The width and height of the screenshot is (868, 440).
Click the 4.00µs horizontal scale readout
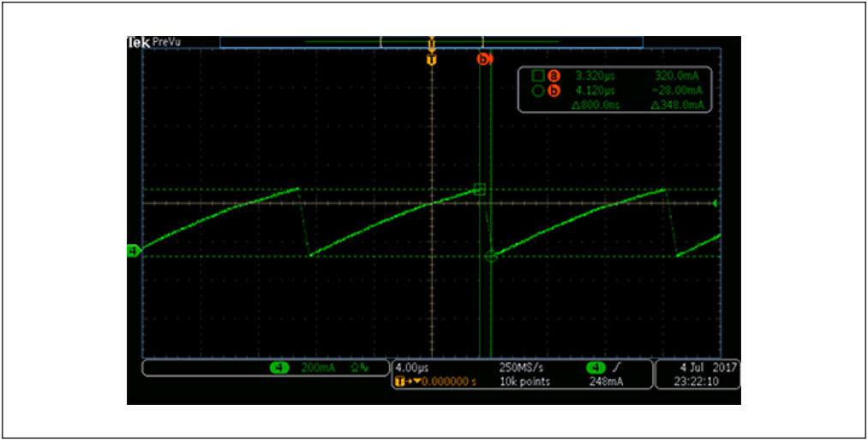tap(413, 367)
